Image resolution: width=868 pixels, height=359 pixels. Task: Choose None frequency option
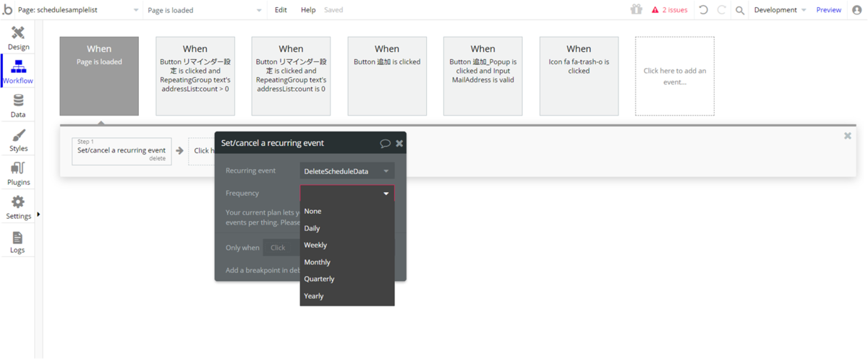(347, 211)
